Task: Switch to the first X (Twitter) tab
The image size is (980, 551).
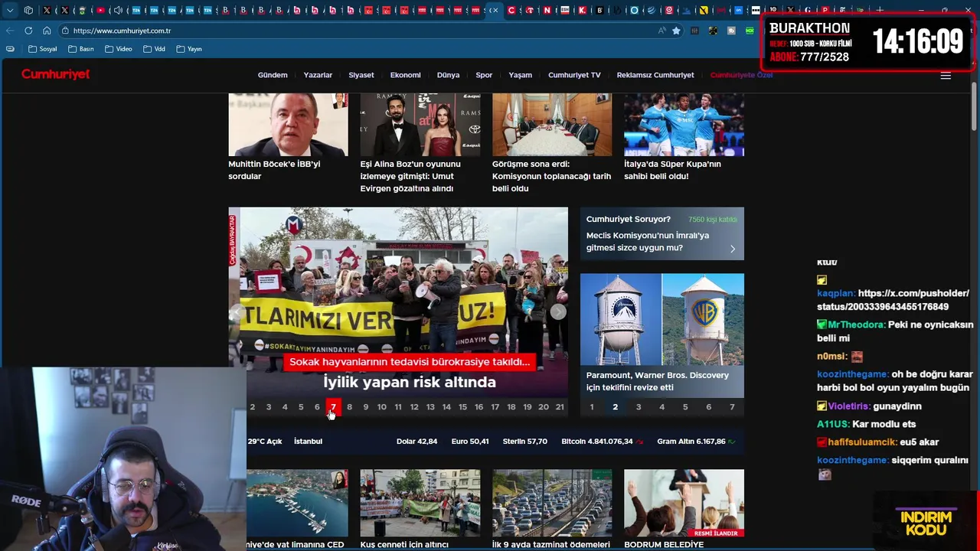Action: 47,10
